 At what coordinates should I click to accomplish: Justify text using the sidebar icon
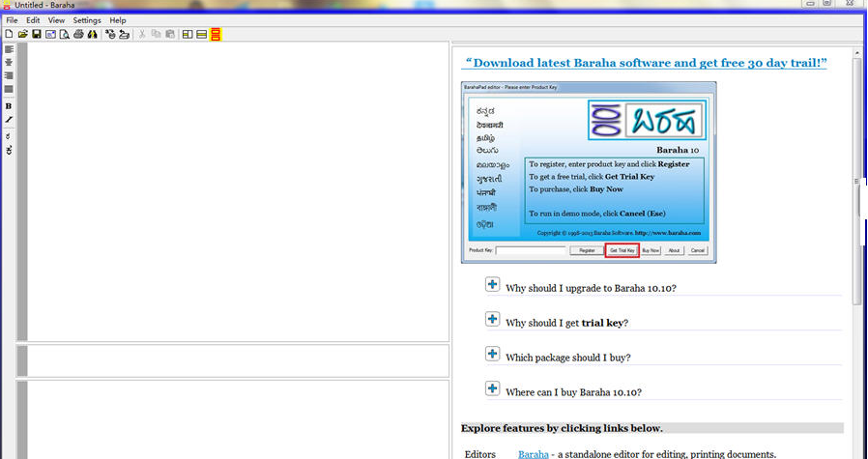9,89
